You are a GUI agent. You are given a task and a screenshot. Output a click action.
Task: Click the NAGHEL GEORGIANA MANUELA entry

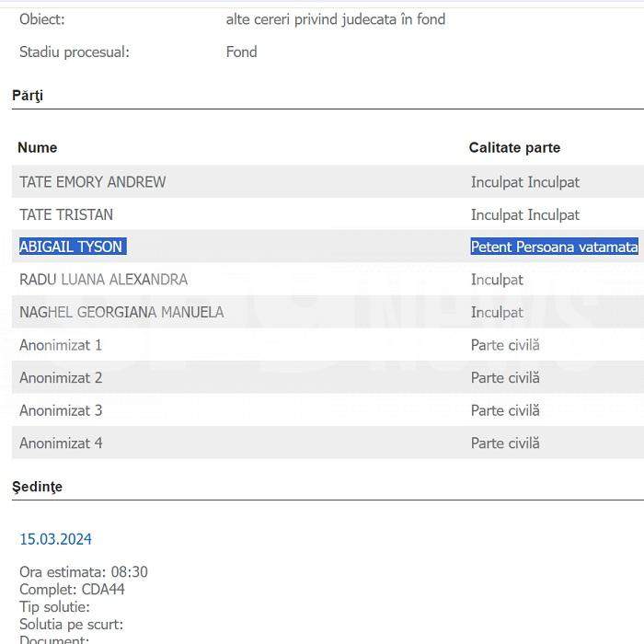click(x=121, y=312)
